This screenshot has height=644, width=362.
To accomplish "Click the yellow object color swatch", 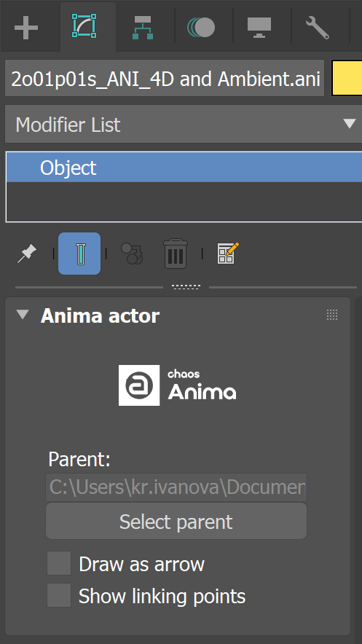I will (x=347, y=78).
